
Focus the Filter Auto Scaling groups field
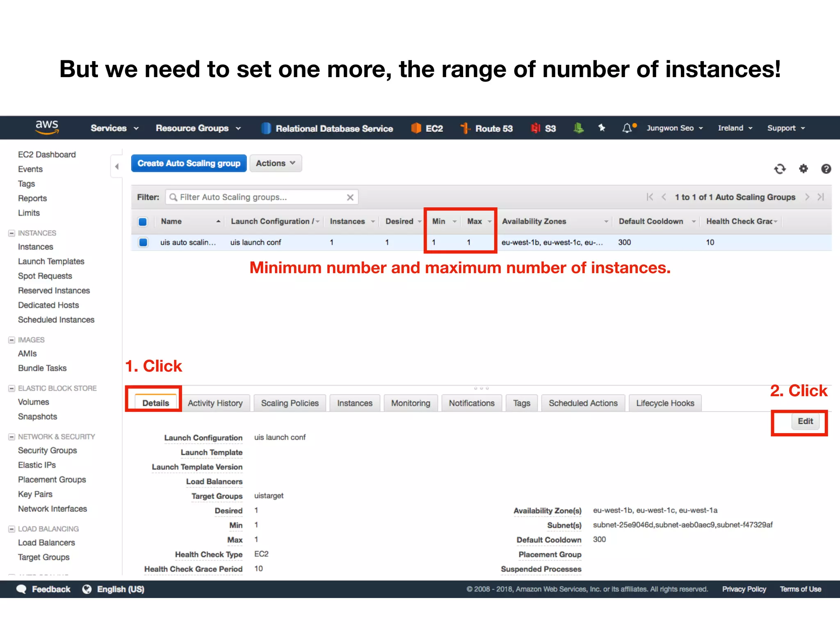pyautogui.click(x=262, y=197)
